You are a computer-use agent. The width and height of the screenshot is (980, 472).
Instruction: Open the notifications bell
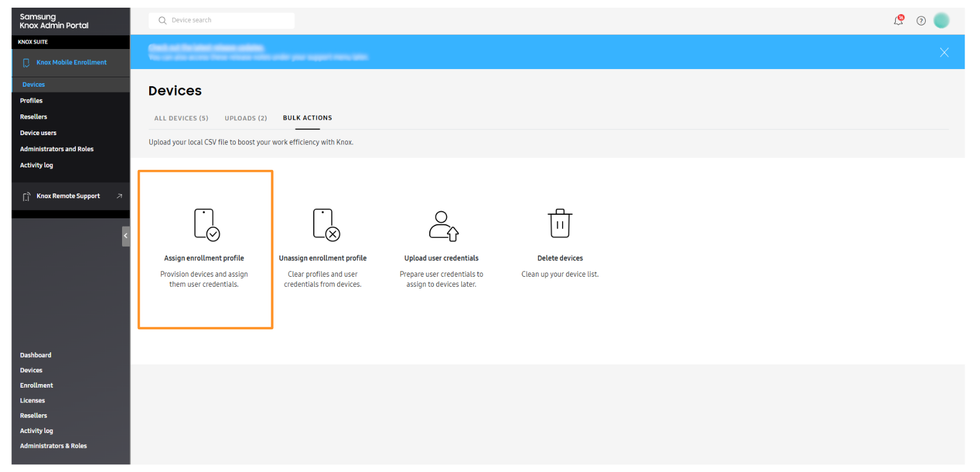click(x=898, y=21)
